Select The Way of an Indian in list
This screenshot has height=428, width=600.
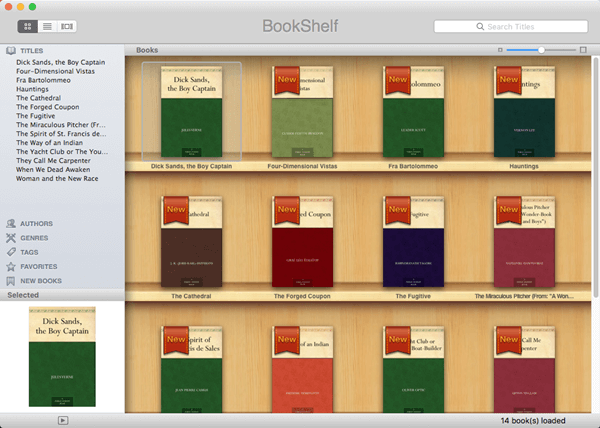tap(49, 143)
